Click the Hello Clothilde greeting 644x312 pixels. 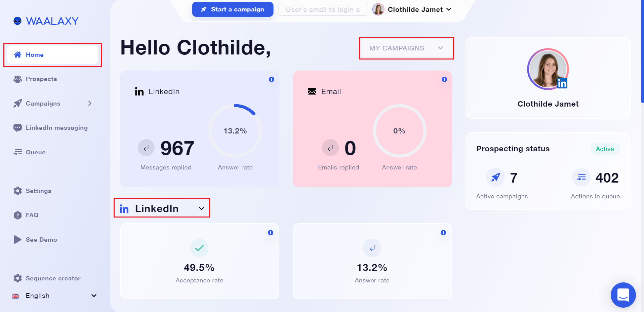click(x=196, y=48)
